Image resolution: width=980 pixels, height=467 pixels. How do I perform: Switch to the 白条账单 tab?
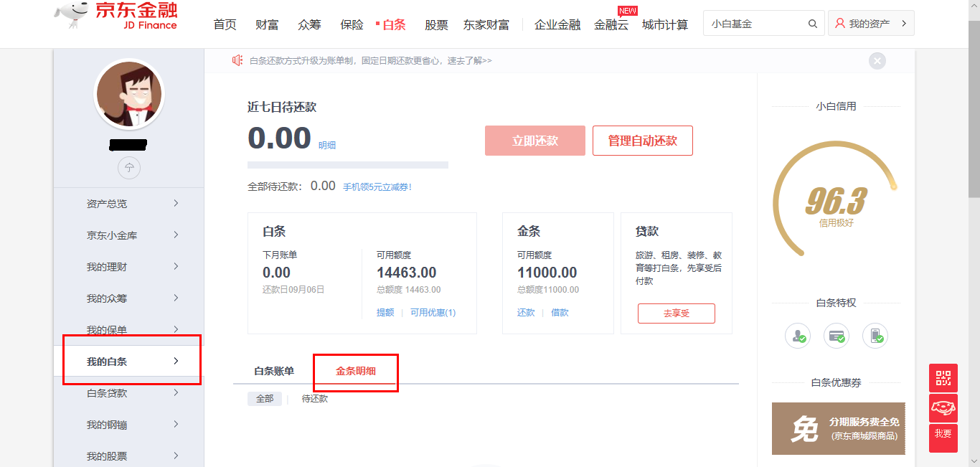tap(274, 372)
